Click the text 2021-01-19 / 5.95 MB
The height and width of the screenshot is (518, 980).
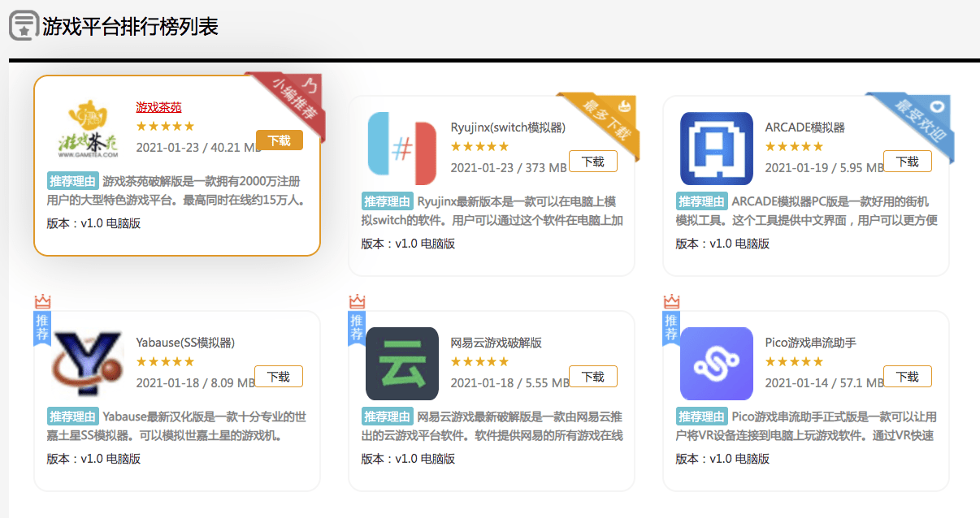coord(824,168)
